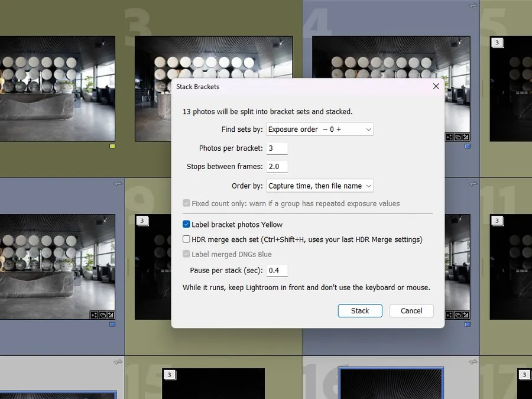Click AI sparkle badge on blue cell left of cell 9
This screenshot has width=532, height=399.
tap(94, 315)
